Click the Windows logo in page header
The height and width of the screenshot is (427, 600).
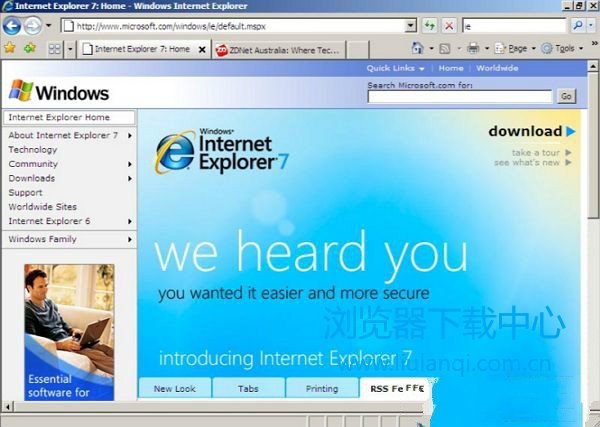pos(59,91)
